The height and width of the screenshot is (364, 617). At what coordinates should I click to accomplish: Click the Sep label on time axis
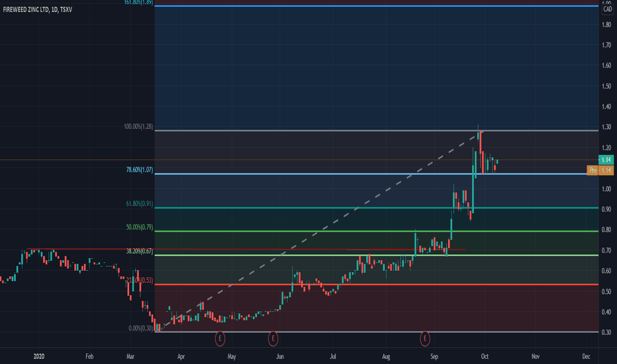[x=434, y=357]
